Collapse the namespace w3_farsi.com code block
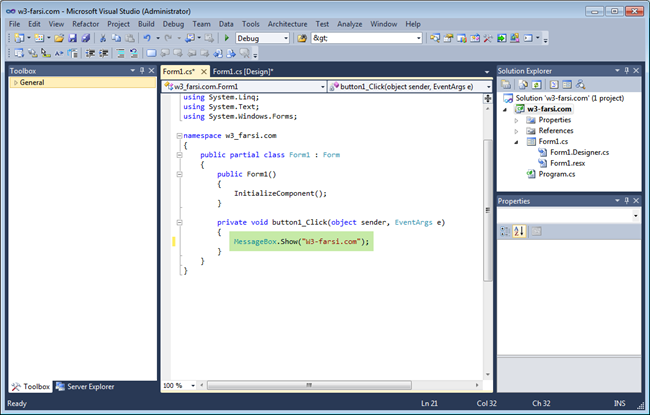 [x=179, y=136]
